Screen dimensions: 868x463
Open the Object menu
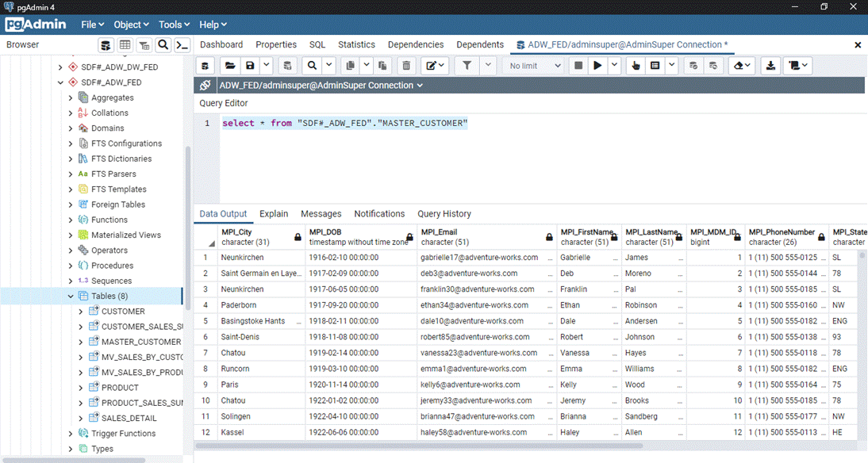131,25
